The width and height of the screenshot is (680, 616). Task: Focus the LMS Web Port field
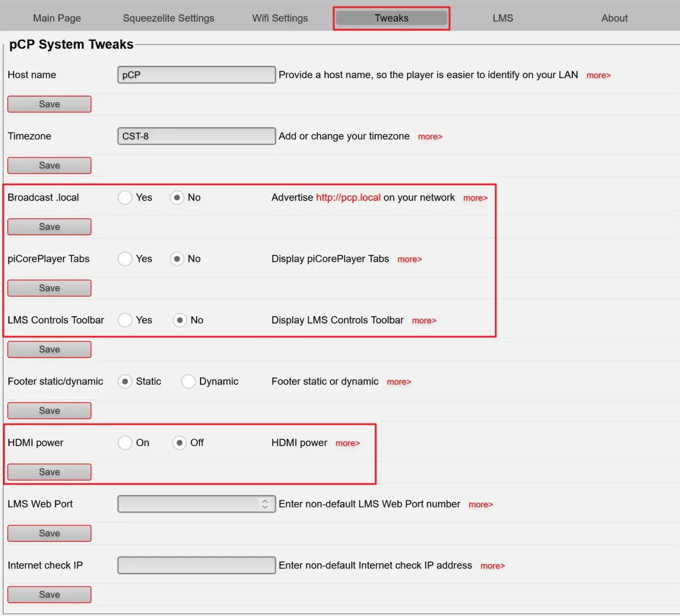(x=197, y=504)
